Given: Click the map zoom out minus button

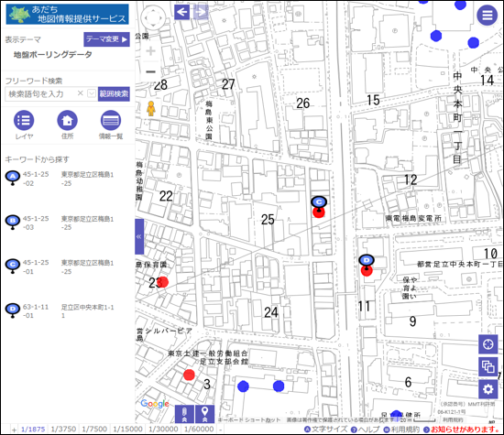Looking at the screenshot, I should (x=150, y=71).
